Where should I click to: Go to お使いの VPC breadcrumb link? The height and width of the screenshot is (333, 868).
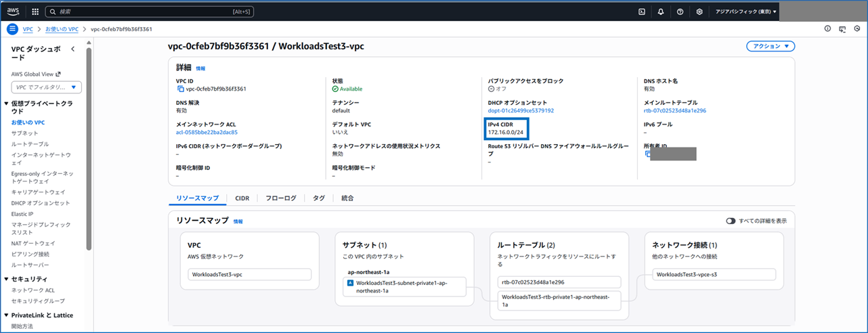coord(62,29)
